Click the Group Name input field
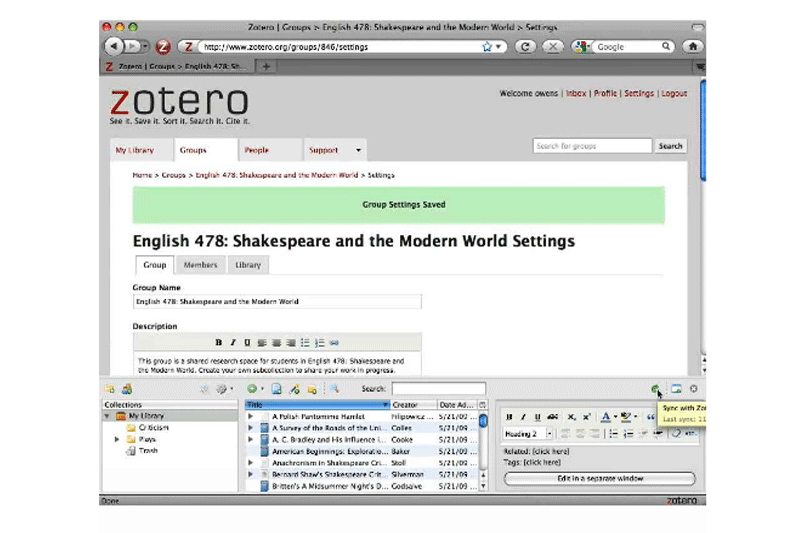 click(277, 301)
